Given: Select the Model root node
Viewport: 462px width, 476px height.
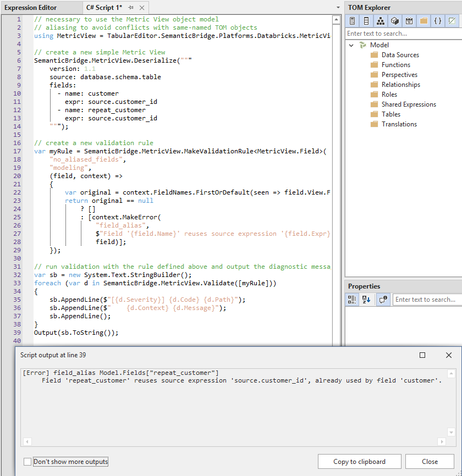Looking at the screenshot, I should coord(379,45).
